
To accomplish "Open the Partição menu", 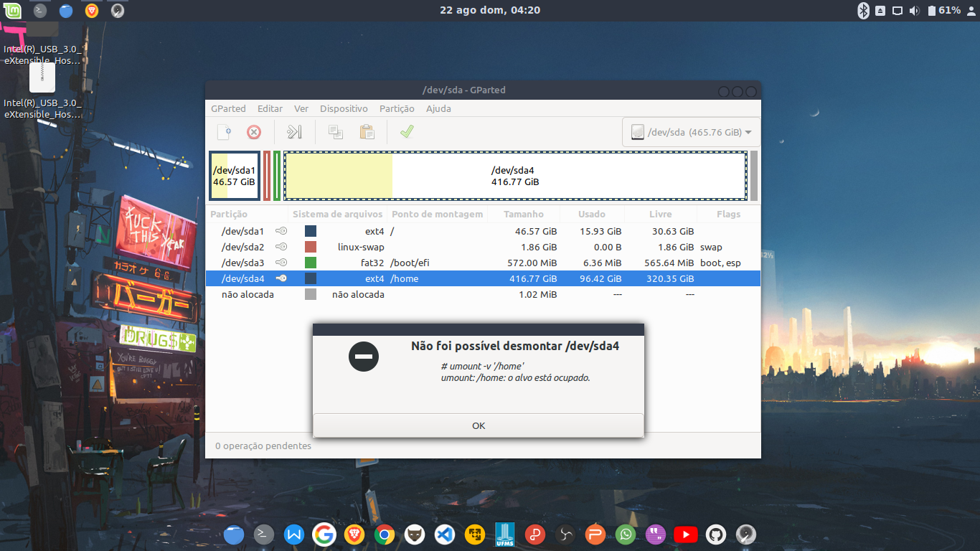I will click(397, 108).
